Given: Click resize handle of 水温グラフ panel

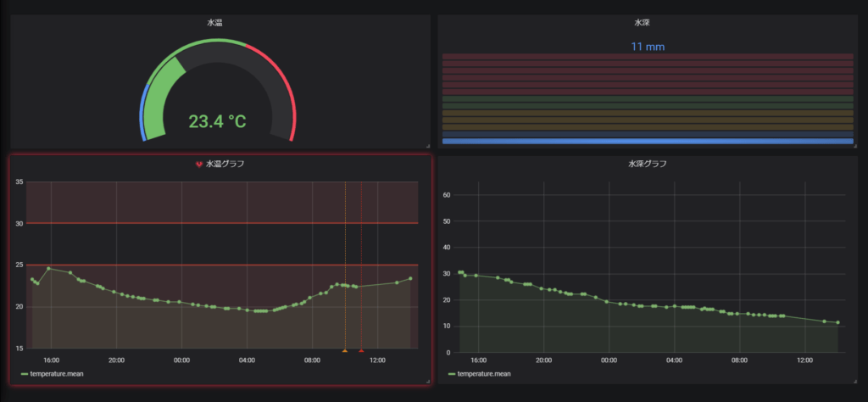Looking at the screenshot, I should [427, 382].
